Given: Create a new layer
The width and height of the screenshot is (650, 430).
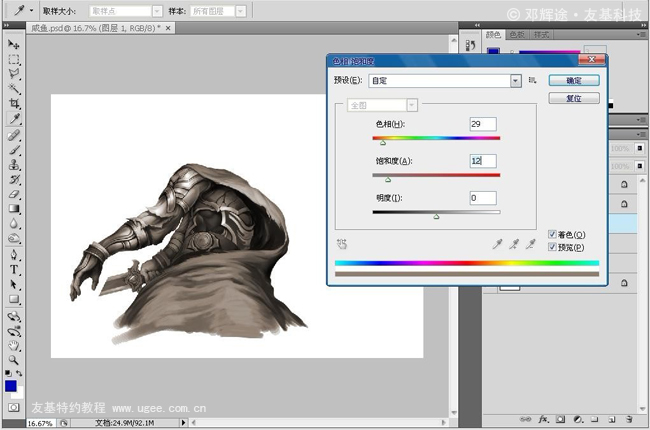Looking at the screenshot, I should [x=612, y=420].
